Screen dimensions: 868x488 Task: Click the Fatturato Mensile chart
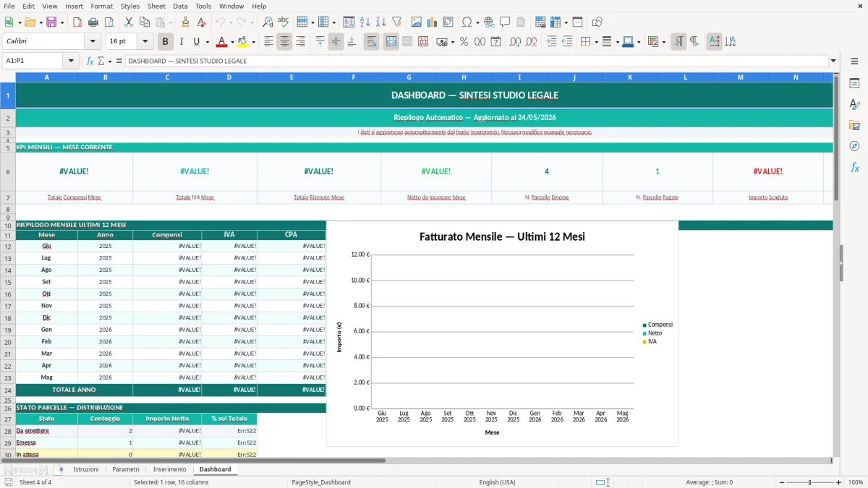502,333
